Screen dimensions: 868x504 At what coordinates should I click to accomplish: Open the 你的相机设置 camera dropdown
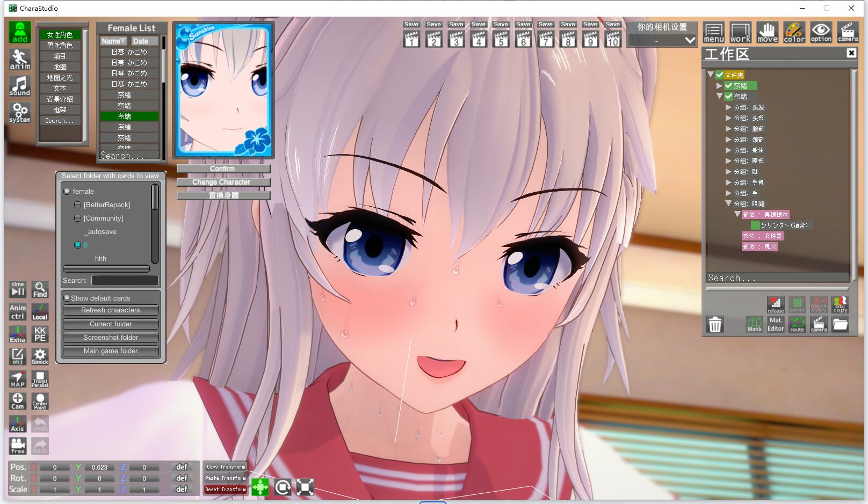pyautogui.click(x=663, y=40)
